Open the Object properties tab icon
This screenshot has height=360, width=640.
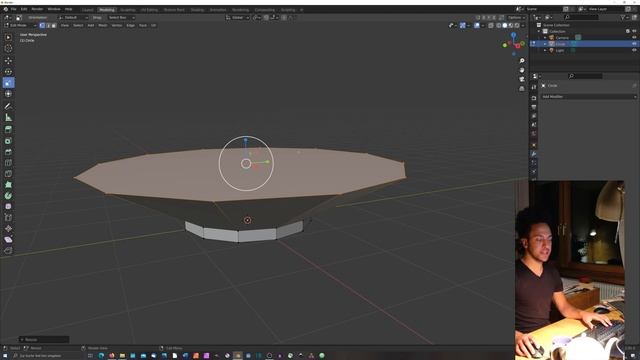click(534, 145)
